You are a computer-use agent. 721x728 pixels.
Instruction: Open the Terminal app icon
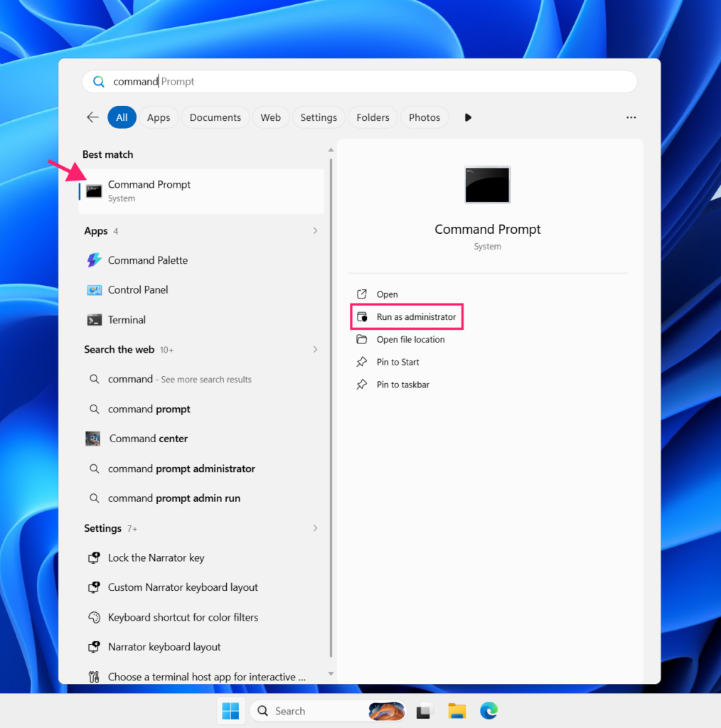(95, 320)
